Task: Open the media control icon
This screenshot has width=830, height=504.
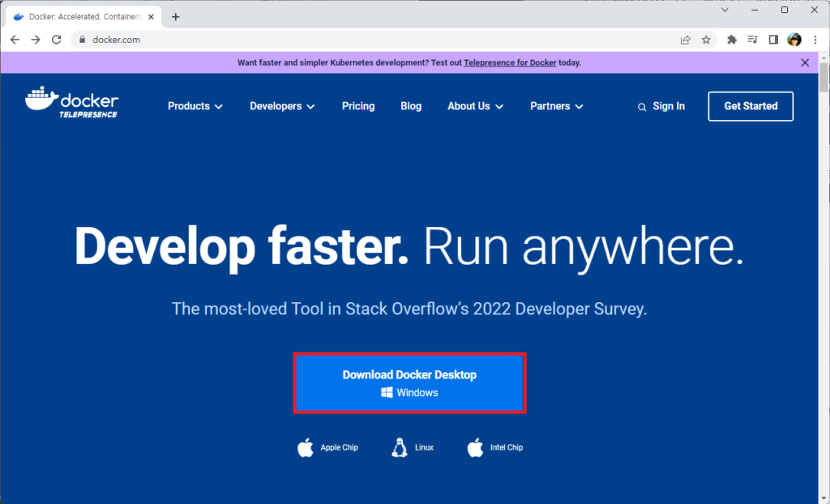Action: 752,40
